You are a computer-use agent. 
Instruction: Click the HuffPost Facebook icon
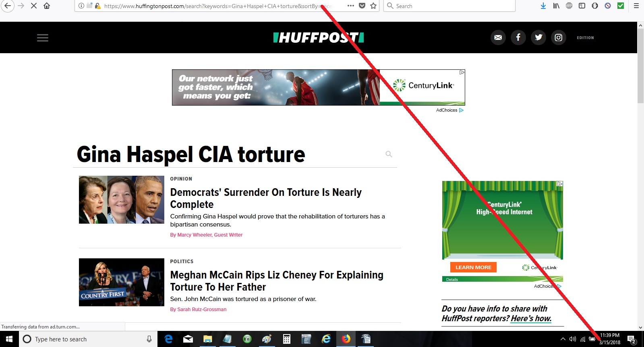click(x=518, y=37)
